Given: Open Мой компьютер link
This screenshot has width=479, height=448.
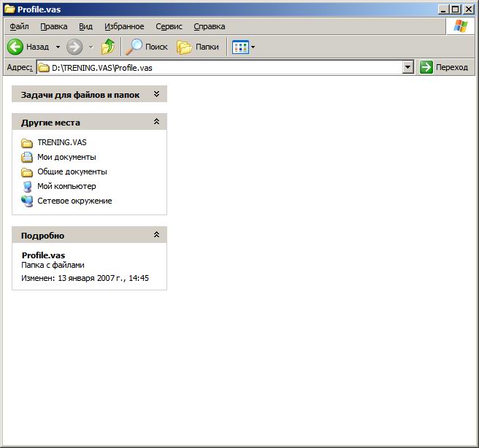Looking at the screenshot, I should [x=66, y=186].
